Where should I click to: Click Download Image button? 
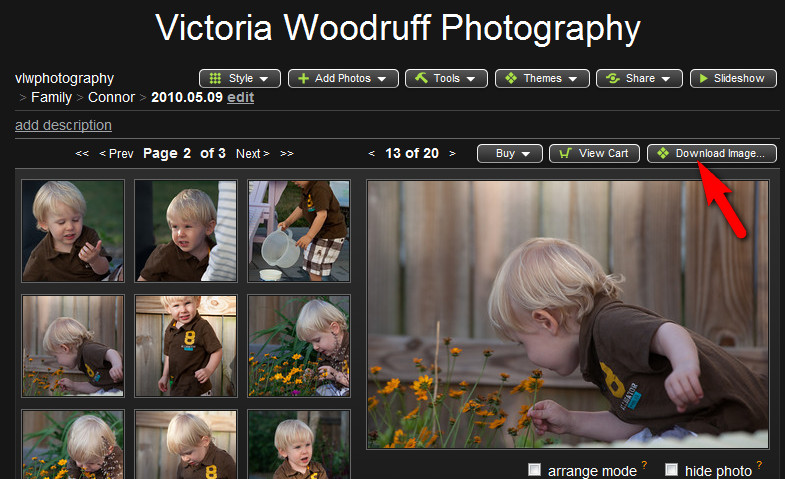coord(712,154)
